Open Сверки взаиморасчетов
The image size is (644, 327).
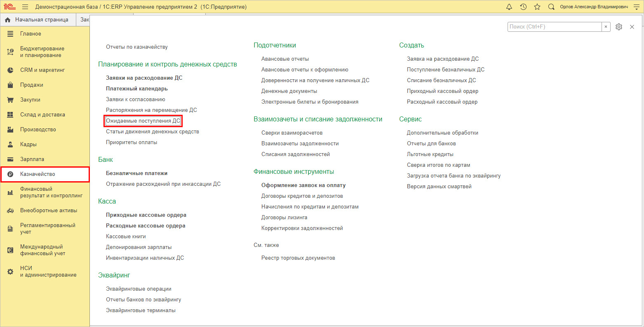(292, 133)
